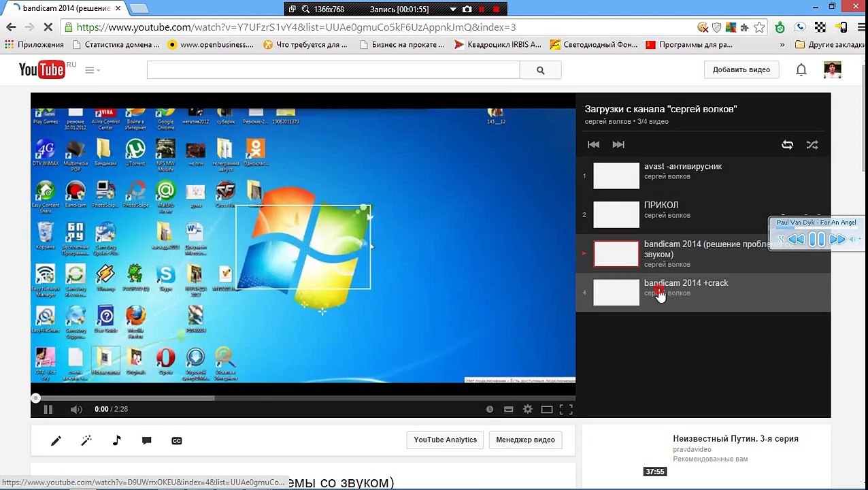
Task: Click the YouTube search box
Action: pos(333,70)
